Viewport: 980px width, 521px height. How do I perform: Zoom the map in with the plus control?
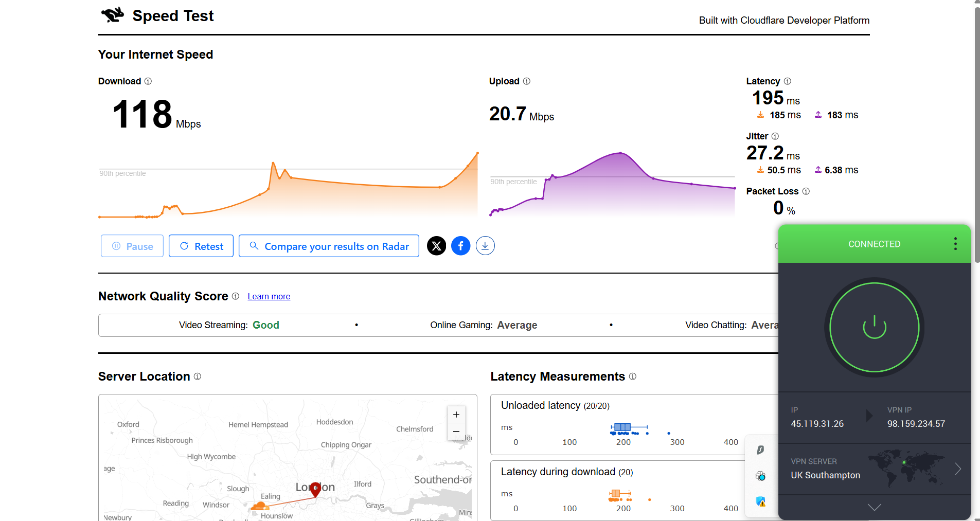[x=456, y=414]
